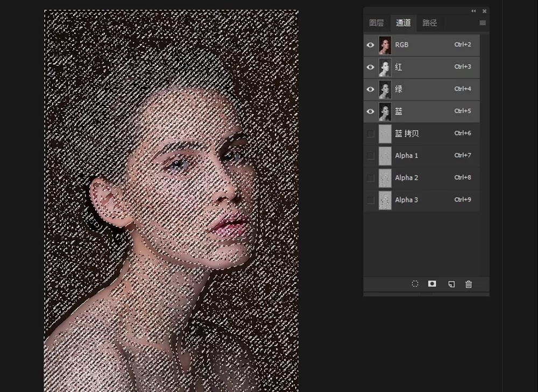Image resolution: width=538 pixels, height=392 pixels.
Task: Open the 路径 (Paths) tab
Action: (429, 23)
